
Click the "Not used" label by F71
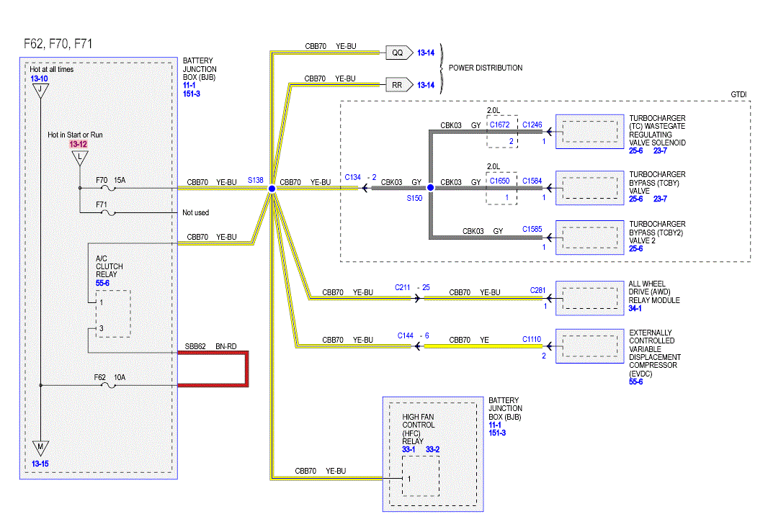(195, 212)
